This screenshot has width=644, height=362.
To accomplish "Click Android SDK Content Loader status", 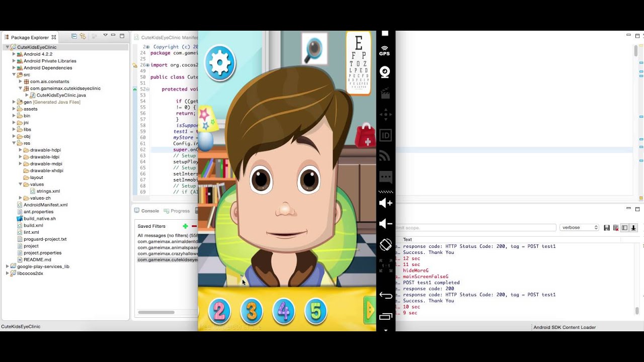I will (x=565, y=327).
